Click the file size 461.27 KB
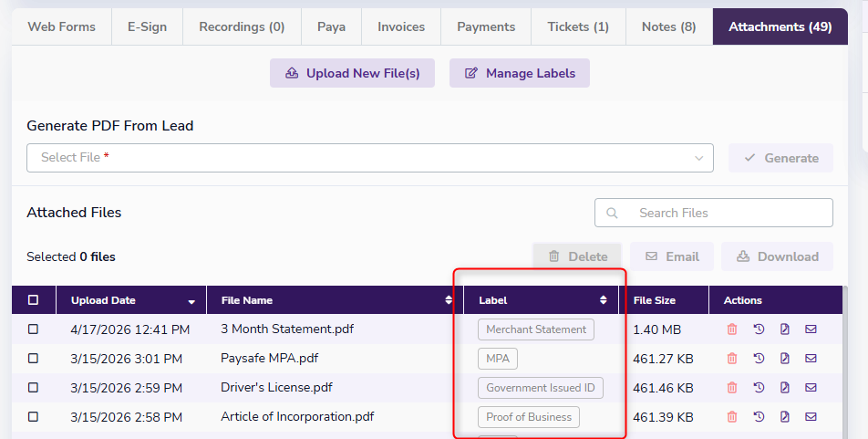Screen dimensions: 868x439 coord(663,360)
